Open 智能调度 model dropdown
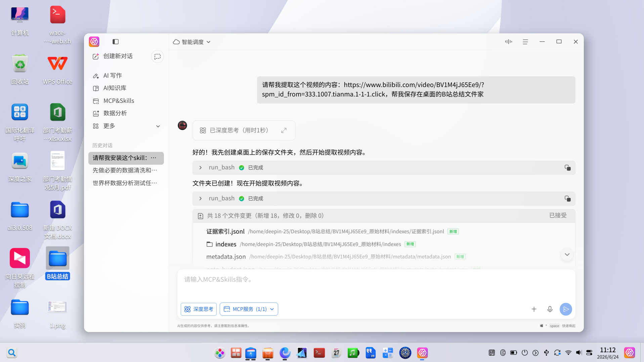The width and height of the screenshot is (644, 362). (192, 42)
